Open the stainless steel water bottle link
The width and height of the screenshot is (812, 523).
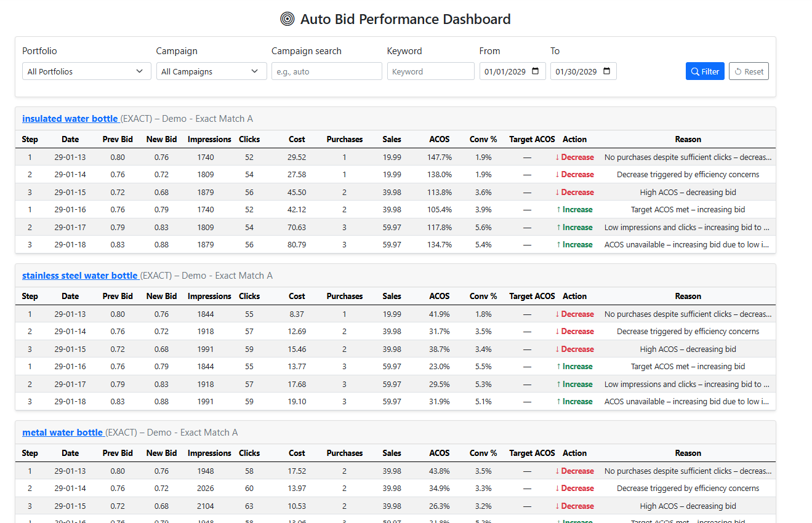pos(80,276)
